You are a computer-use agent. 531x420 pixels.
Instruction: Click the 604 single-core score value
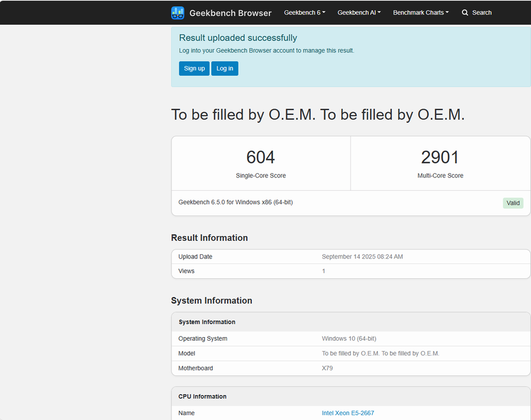point(260,157)
